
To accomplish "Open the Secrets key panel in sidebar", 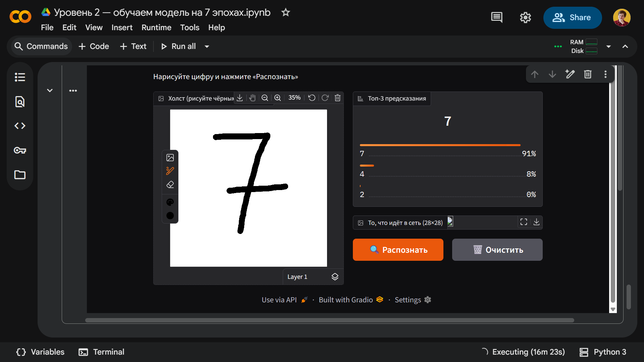I will [20, 150].
